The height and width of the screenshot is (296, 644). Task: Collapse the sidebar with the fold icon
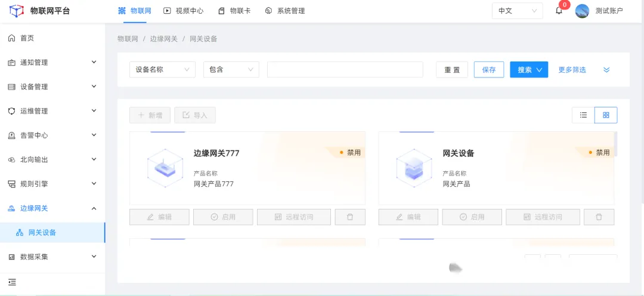12,282
